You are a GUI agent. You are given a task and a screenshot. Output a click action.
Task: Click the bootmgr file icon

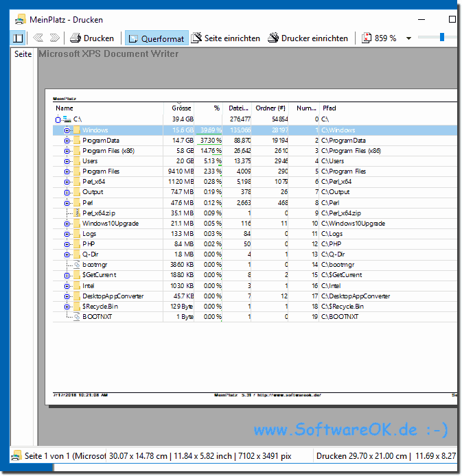(77, 265)
